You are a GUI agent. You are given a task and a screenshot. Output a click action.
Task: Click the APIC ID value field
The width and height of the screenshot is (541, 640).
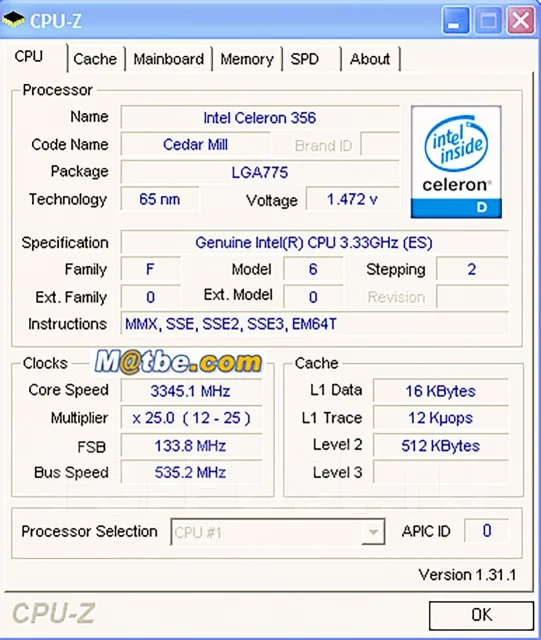coord(486,531)
